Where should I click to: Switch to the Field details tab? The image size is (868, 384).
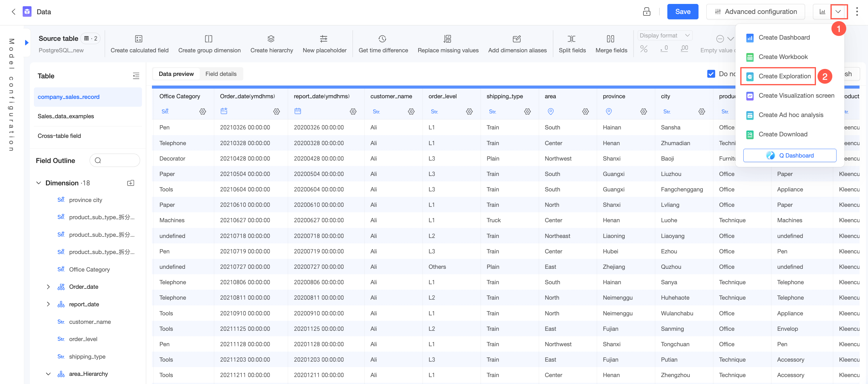221,74
